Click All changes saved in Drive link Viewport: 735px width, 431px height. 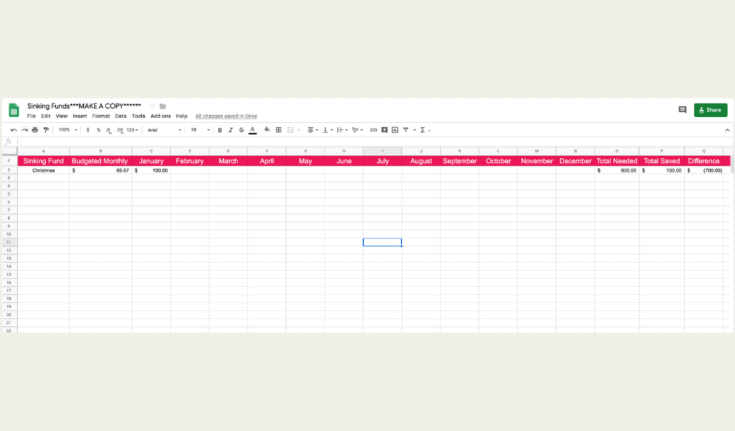point(226,116)
